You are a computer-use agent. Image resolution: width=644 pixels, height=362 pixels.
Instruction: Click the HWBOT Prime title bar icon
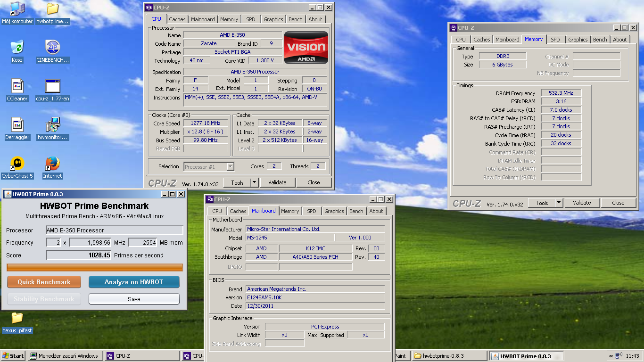point(8,194)
